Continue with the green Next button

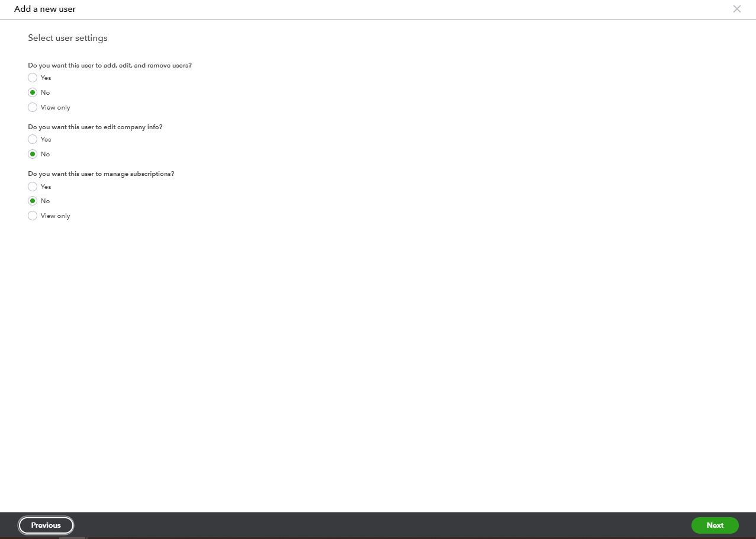pyautogui.click(x=715, y=525)
